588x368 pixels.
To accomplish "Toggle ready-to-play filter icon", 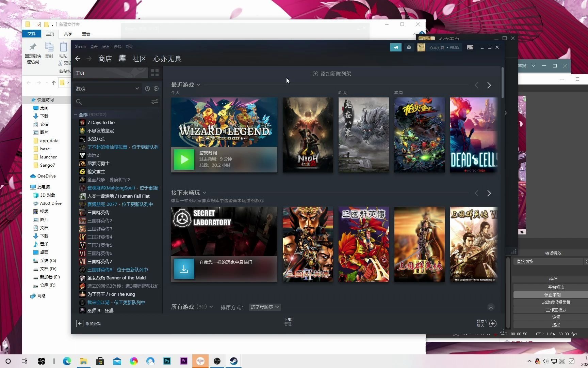I will click(x=156, y=89).
